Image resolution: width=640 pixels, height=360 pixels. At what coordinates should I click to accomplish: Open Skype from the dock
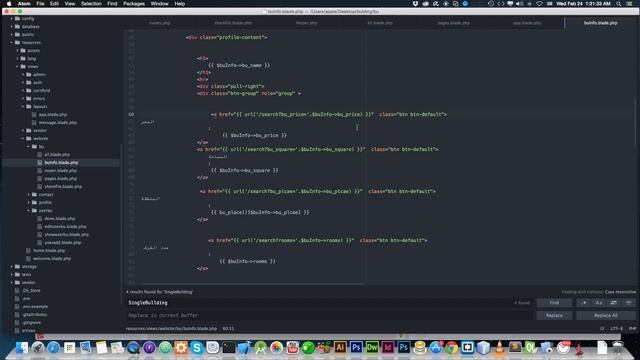(x=197, y=347)
